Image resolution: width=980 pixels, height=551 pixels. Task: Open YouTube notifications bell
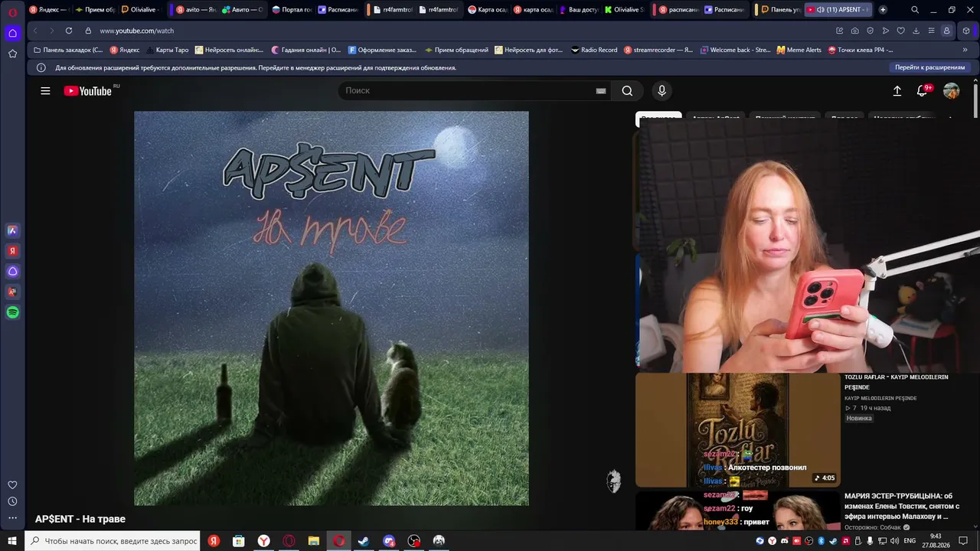click(923, 91)
